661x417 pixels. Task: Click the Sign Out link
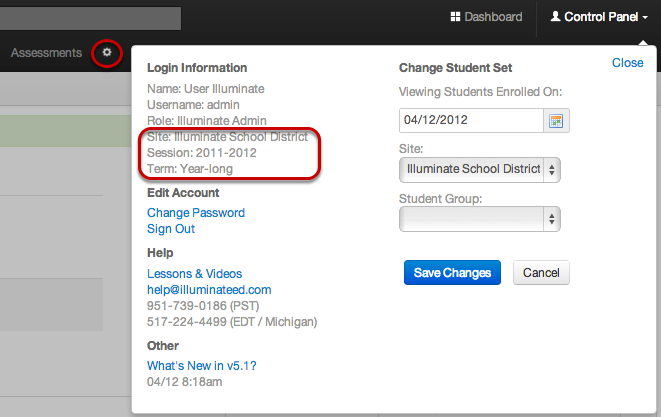pos(171,229)
